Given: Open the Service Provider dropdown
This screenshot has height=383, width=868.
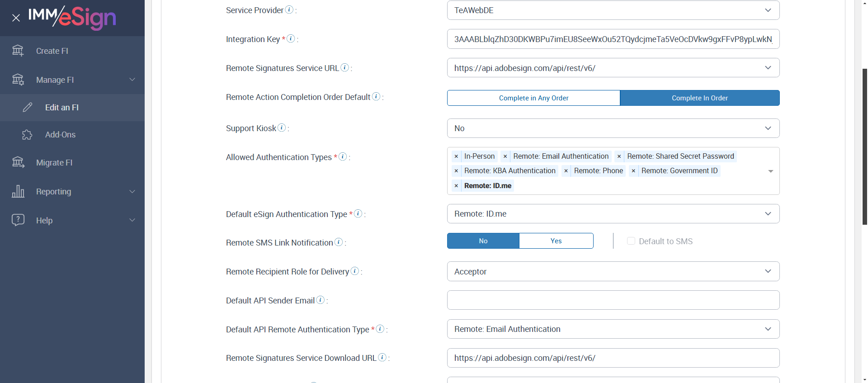Looking at the screenshot, I should tap(613, 10).
